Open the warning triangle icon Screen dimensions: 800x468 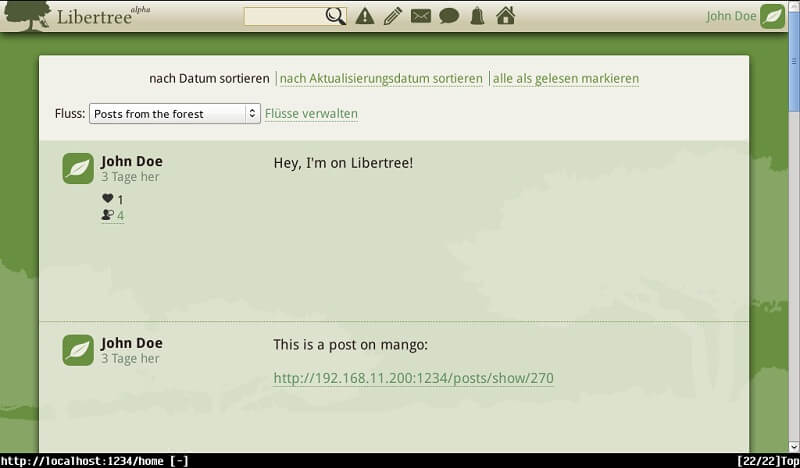(x=365, y=16)
